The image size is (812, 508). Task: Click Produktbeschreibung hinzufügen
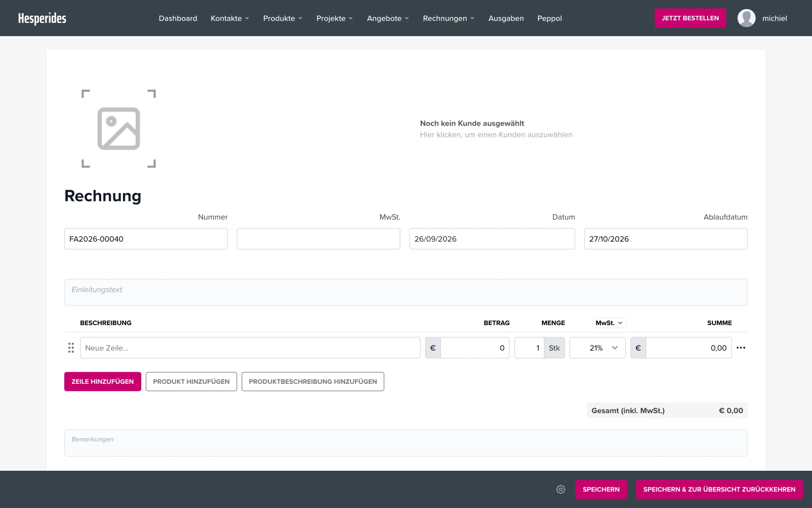click(x=313, y=382)
